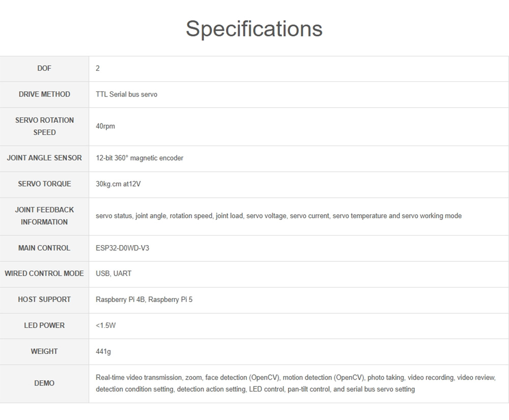
Task: Click the 30kg.cm at12V value
Action: tap(118, 184)
